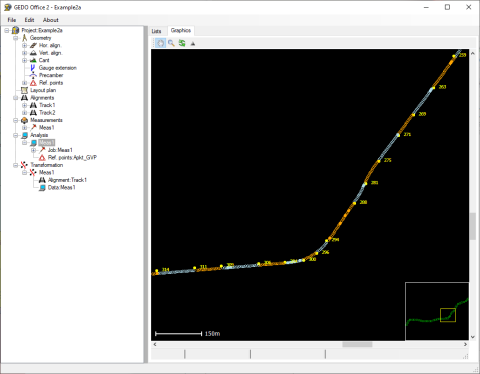Select the Gauge extension item icon
Viewport: 480px width, 374px height.
(x=33, y=68)
